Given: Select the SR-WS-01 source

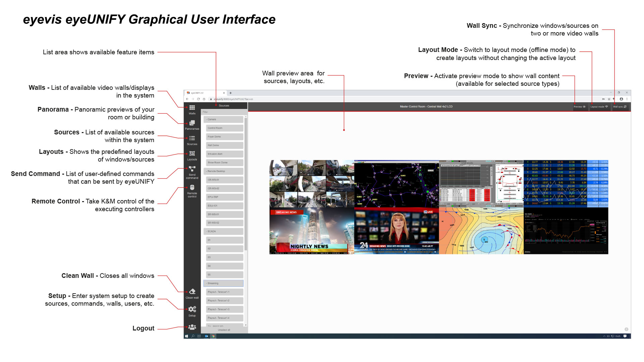Looking at the screenshot, I should 224,215.
